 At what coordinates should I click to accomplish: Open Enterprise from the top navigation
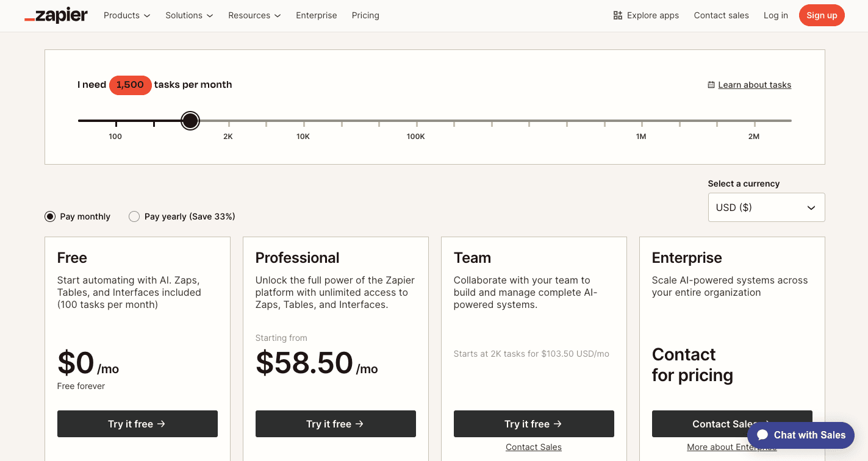(x=316, y=15)
